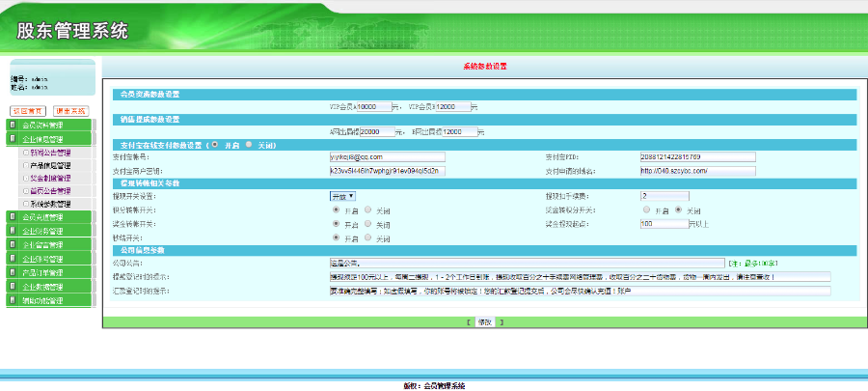
Task: Focus the VIP会员B amount field
Action: click(453, 106)
